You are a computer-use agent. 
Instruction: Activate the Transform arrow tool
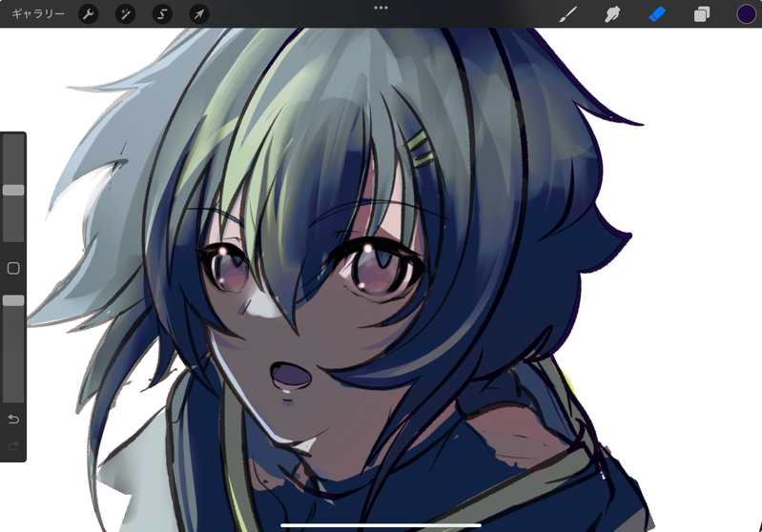pos(199,14)
